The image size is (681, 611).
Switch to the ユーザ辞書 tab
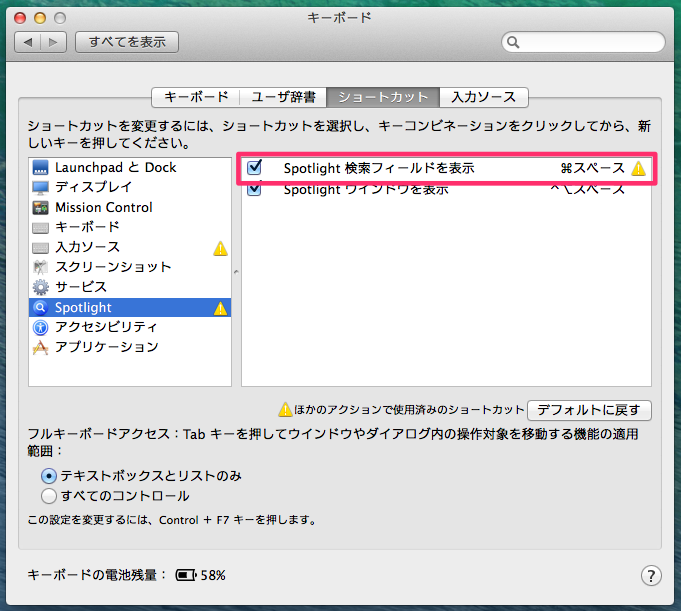coord(284,97)
